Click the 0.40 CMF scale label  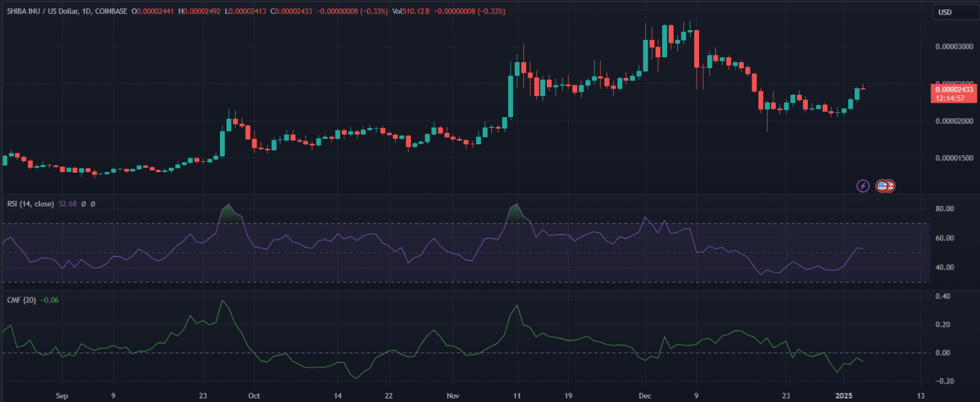point(943,296)
